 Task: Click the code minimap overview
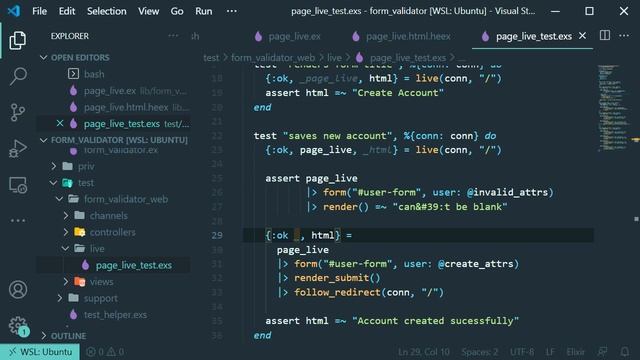(x=614, y=108)
